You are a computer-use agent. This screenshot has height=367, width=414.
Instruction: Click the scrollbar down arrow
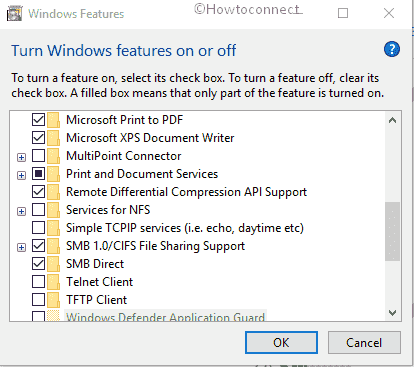392,313
